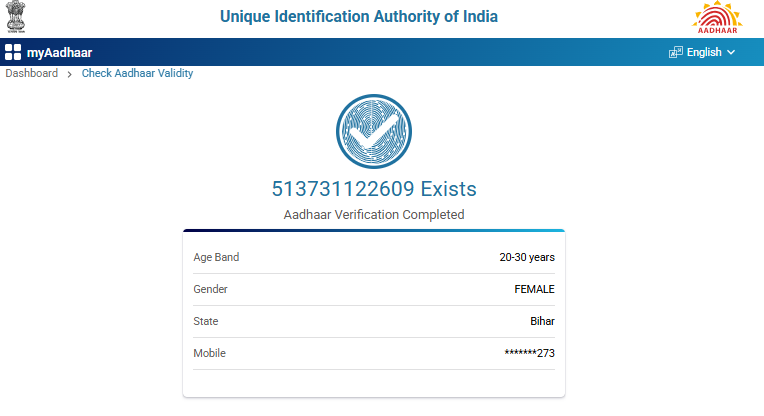
Task: Select the Gender row label
Action: [210, 289]
